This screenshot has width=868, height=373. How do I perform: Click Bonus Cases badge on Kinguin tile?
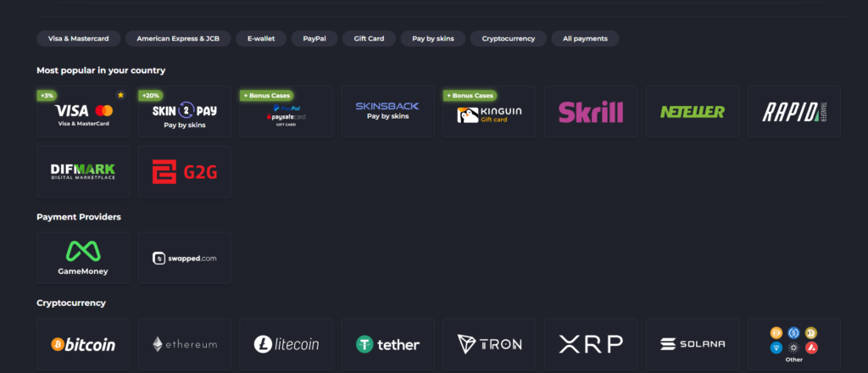(470, 96)
